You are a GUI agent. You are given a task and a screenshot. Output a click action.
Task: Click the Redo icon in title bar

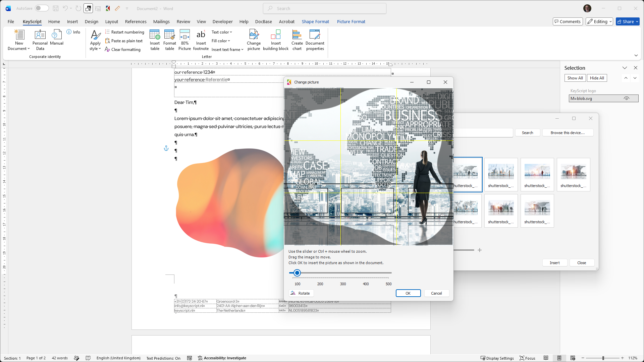78,8
